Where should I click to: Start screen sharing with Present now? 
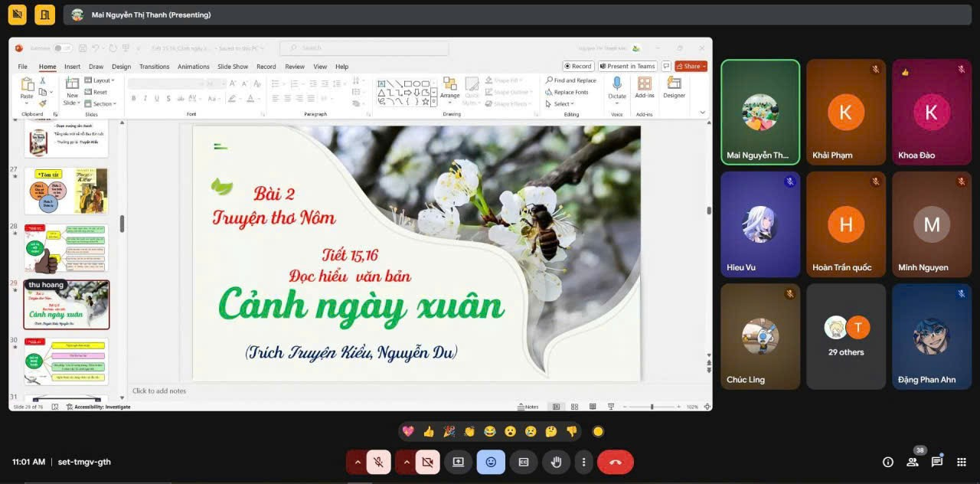458,462
